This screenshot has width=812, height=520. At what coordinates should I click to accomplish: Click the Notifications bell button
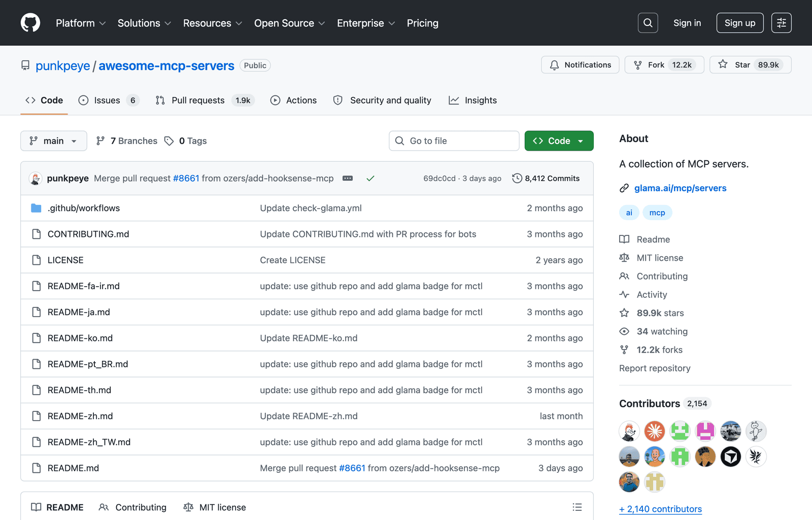tap(580, 65)
